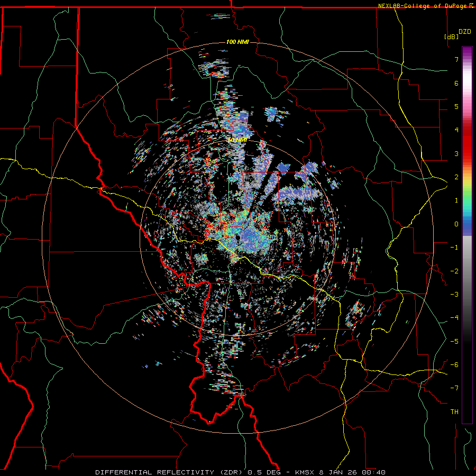
Task: Click the -6 value on the color scale
Action: tap(454, 365)
